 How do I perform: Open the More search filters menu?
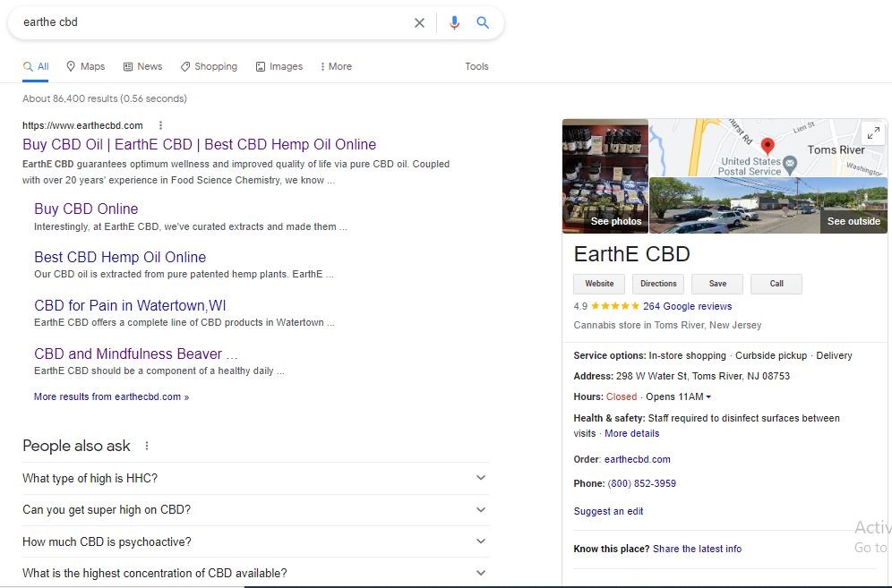click(x=336, y=66)
